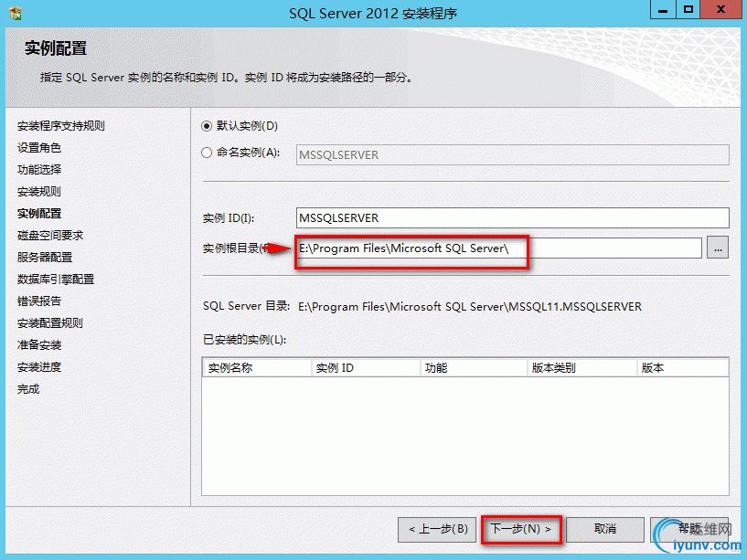Click the SQL Server 目录 path text
Viewport: 747px width, 560px height.
coord(470,307)
